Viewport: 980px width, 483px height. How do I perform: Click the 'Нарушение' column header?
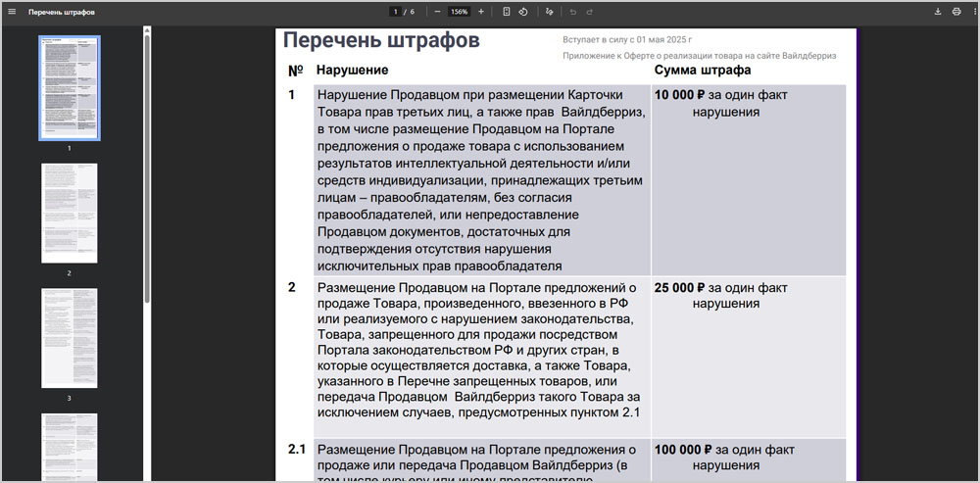(x=352, y=70)
